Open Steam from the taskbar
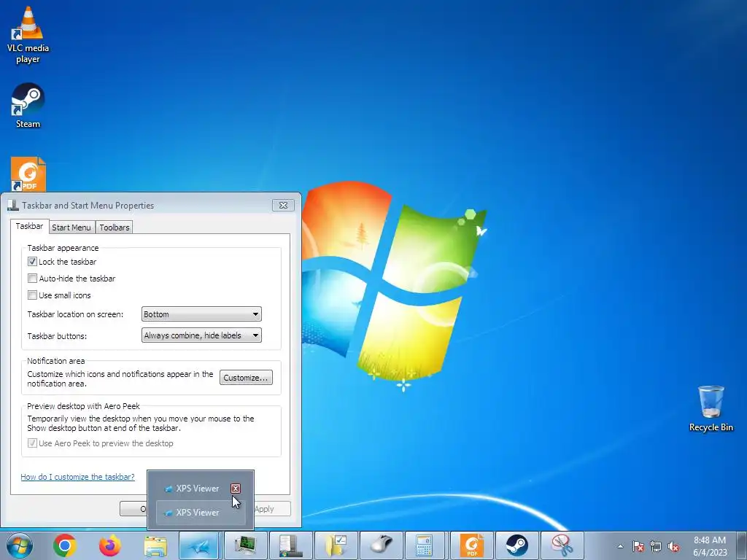 [x=516, y=545]
